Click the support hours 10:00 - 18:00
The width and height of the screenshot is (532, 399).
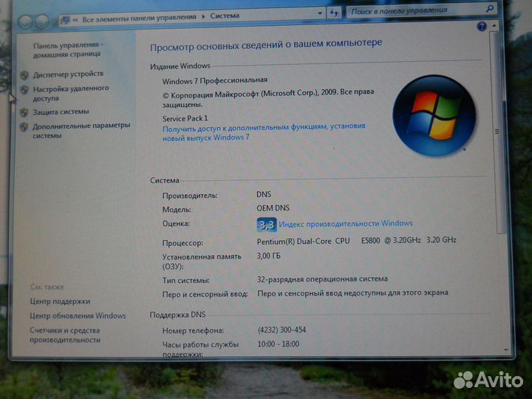[x=279, y=344]
